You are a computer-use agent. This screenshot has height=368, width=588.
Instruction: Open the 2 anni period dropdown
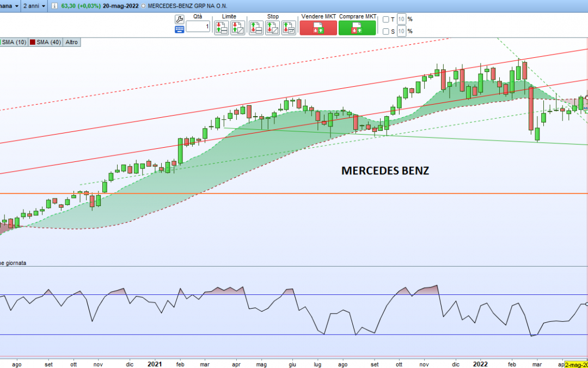(34, 7)
